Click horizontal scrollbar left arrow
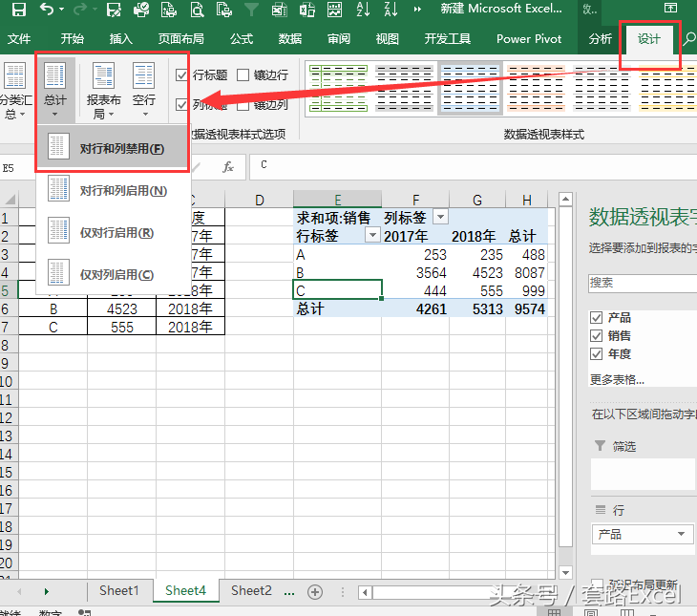This screenshot has width=697, height=616. [366, 592]
